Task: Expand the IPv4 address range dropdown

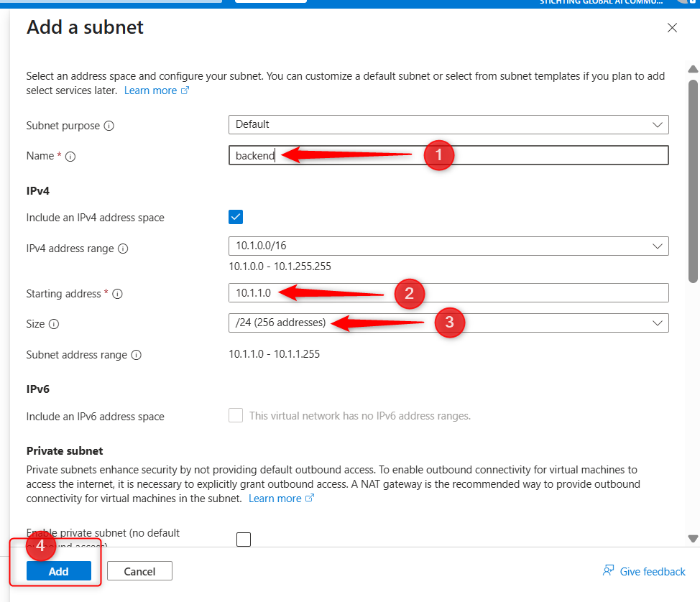Action: pos(448,246)
